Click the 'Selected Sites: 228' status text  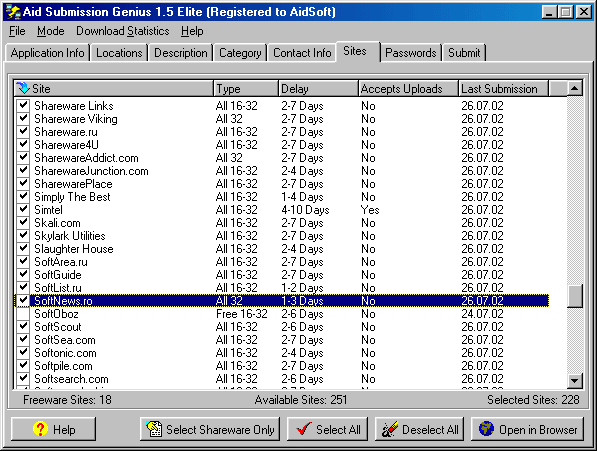[x=533, y=400]
